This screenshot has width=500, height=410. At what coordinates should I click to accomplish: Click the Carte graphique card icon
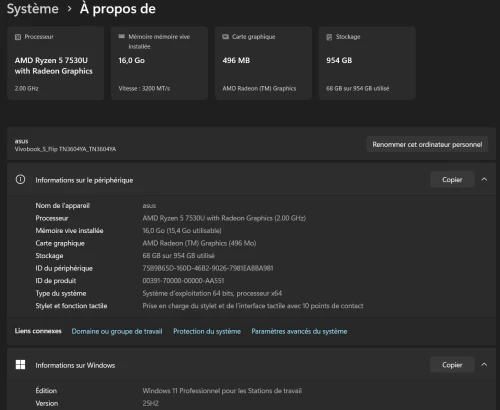(x=226, y=37)
